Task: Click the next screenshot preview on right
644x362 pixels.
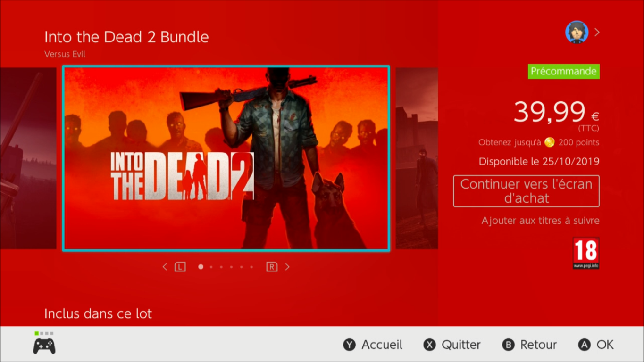Action: coord(417,158)
